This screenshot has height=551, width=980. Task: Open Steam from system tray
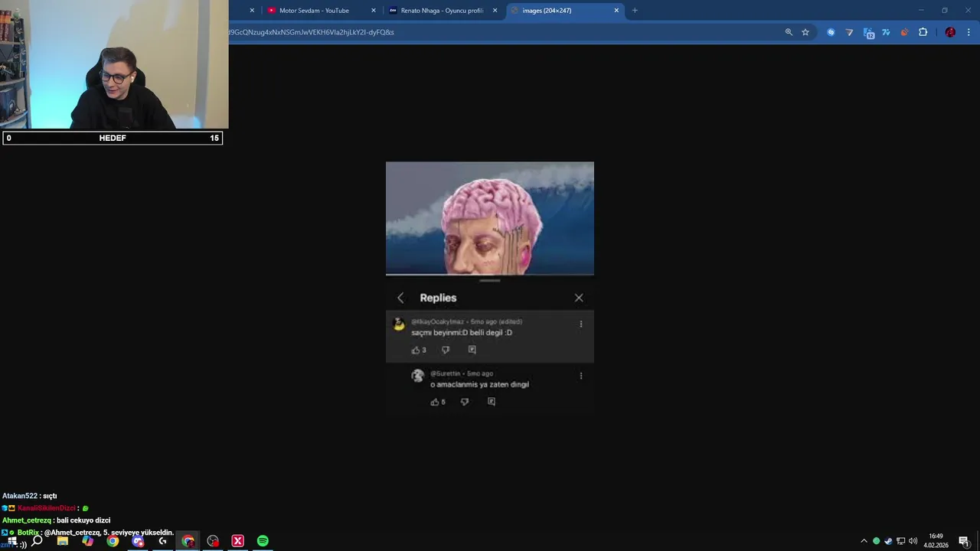point(888,541)
